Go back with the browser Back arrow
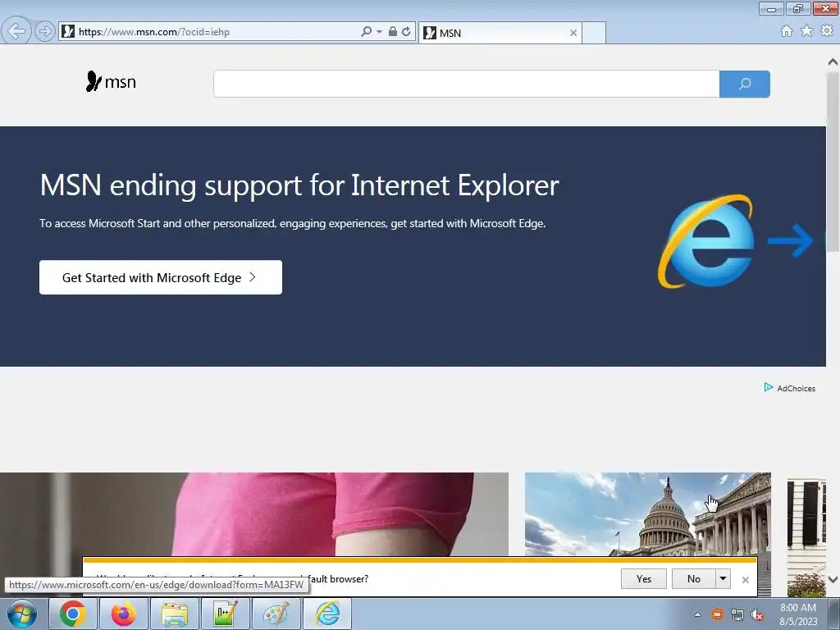The height and width of the screenshot is (630, 840). 16,32
